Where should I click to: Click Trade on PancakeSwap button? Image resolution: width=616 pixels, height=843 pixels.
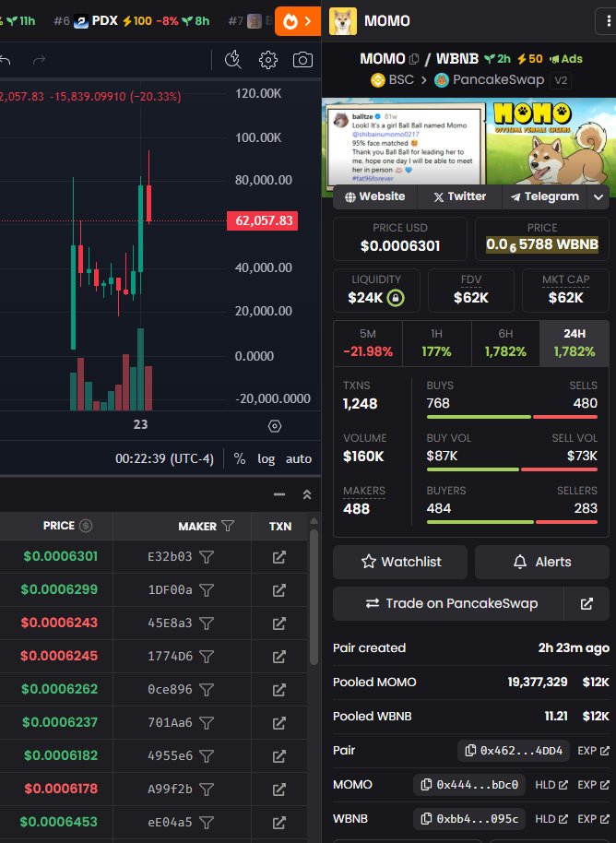pos(448,604)
